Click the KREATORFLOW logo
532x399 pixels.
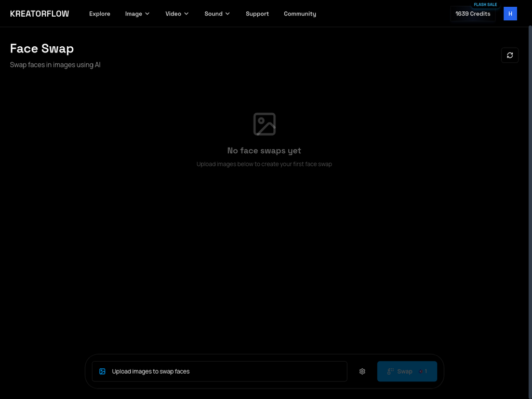[39, 14]
